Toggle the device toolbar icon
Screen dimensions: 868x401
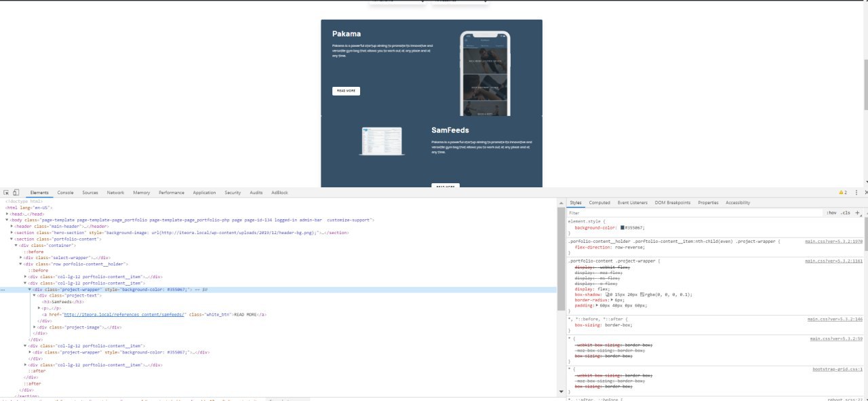pyautogui.click(x=16, y=193)
